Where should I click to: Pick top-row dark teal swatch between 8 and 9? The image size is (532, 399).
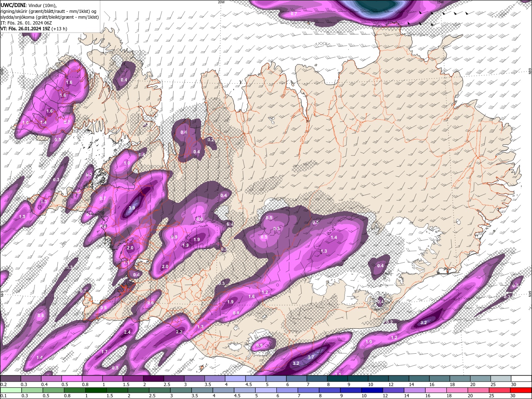click(337, 379)
